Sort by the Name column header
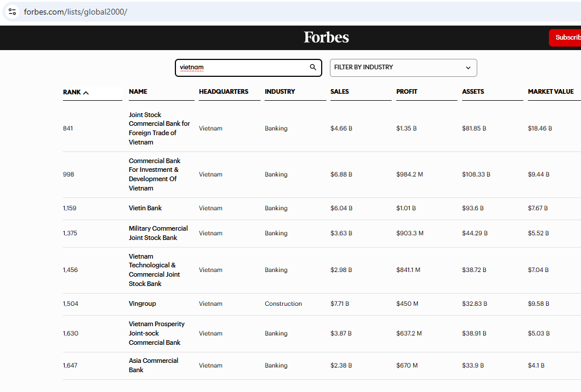 click(138, 91)
